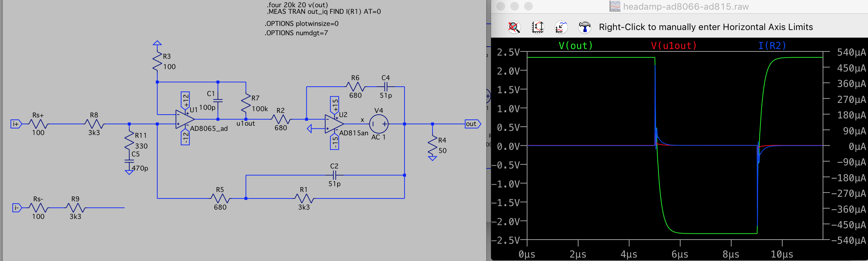
Task: Select the V4 voltage source symbol
Action: click(x=379, y=124)
